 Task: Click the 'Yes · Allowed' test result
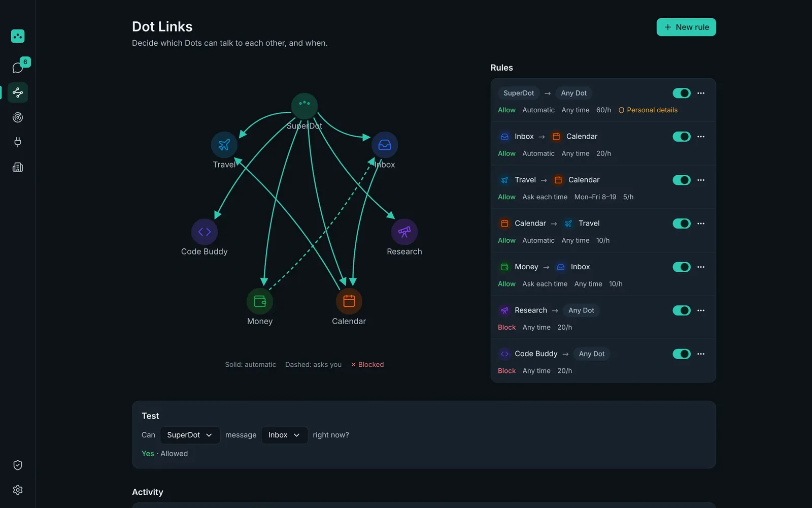point(164,454)
